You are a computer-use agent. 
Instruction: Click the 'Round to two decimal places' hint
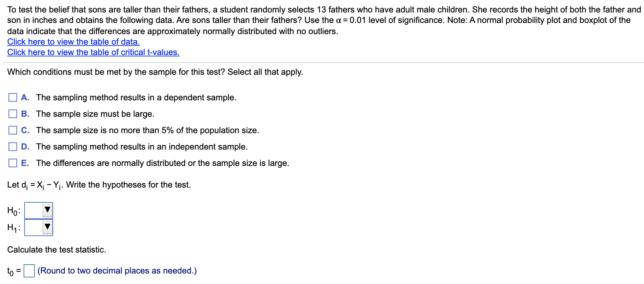pyautogui.click(x=117, y=271)
